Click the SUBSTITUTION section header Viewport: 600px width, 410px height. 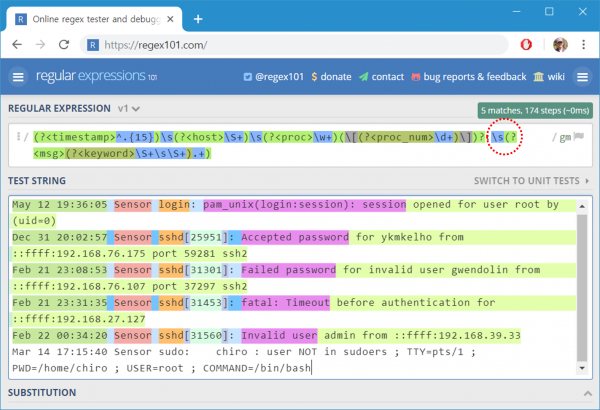coord(42,393)
